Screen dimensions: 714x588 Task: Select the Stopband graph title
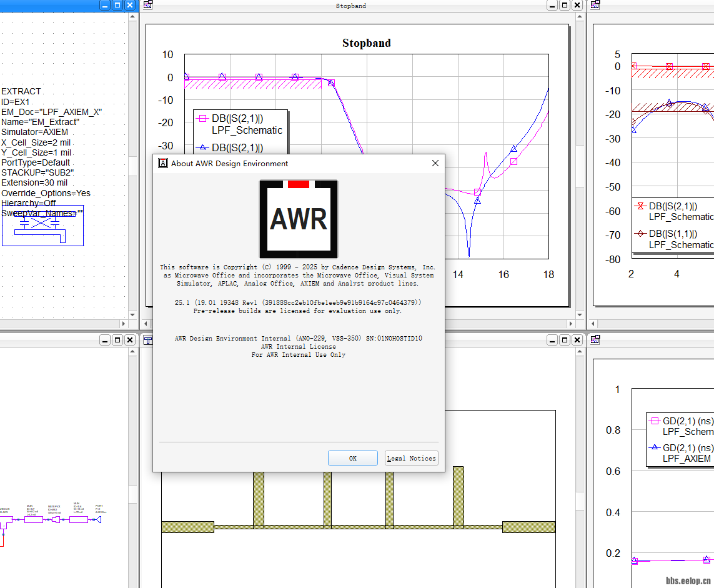[367, 43]
